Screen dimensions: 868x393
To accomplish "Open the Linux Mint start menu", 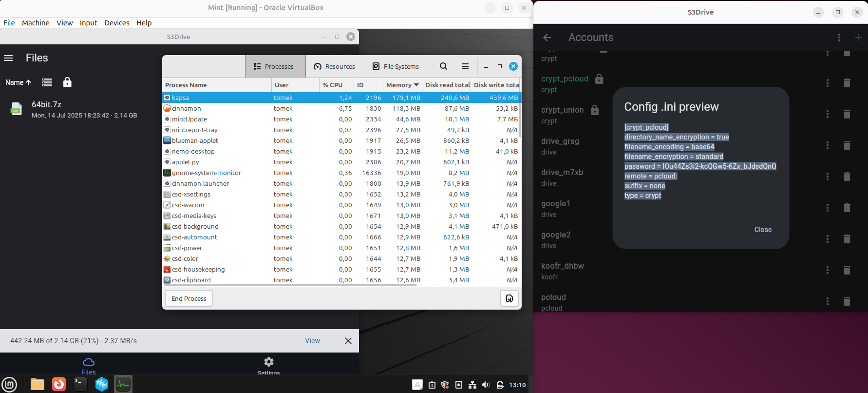I will click(x=9, y=384).
